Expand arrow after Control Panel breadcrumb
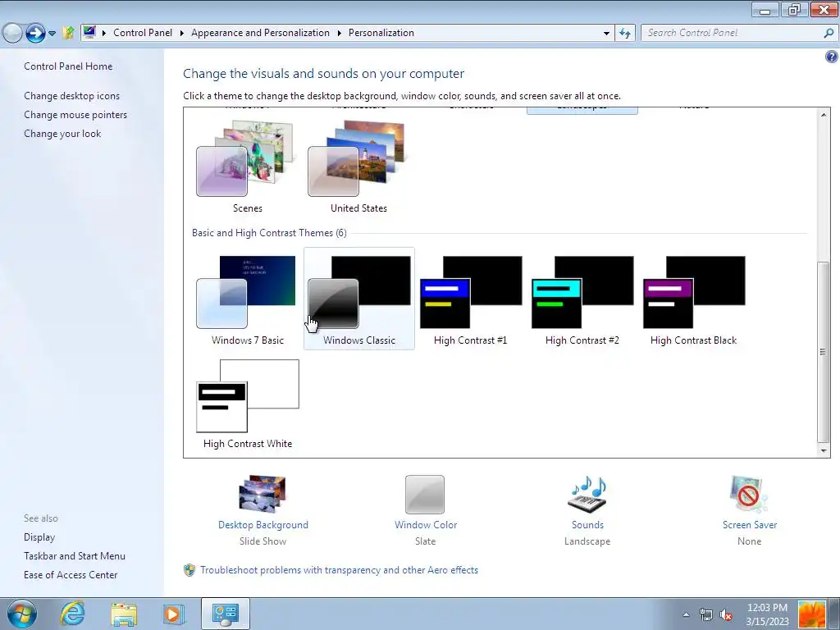The width and height of the screenshot is (840, 630). 181,33
